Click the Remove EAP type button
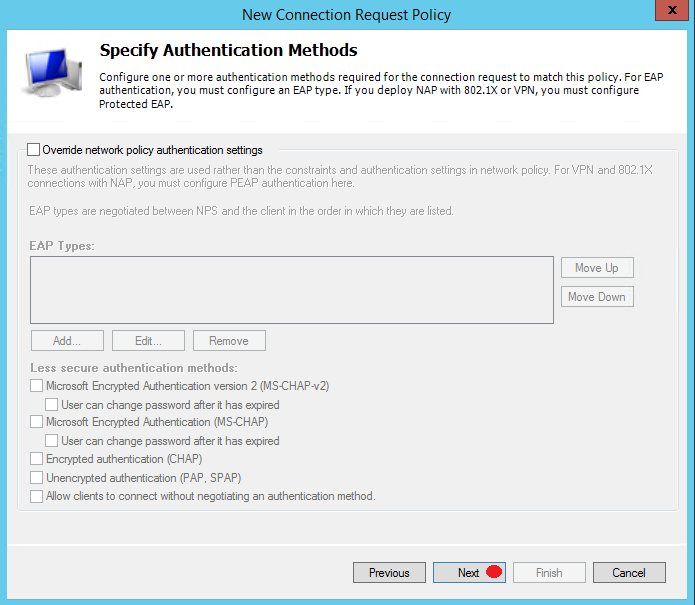The width and height of the screenshot is (695, 605). (x=229, y=340)
